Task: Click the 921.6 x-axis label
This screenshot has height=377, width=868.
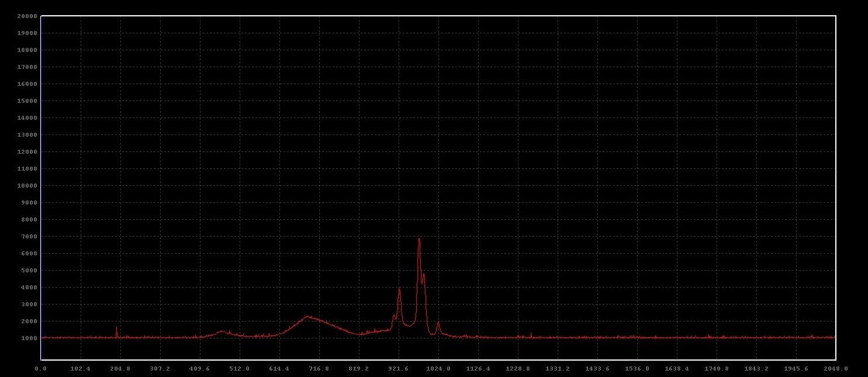Action: click(399, 369)
